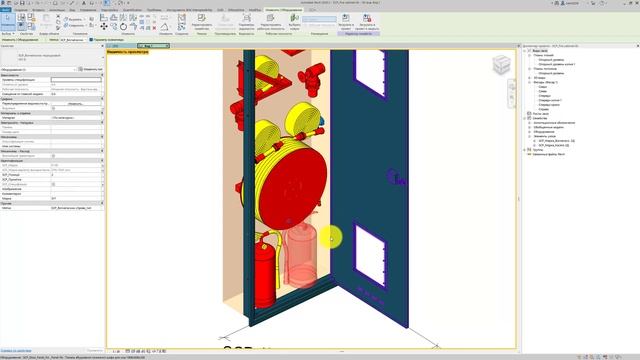The height and width of the screenshot is (360, 640).
Task: Select the Ceiling Plans node in browser
Action: tap(545, 69)
